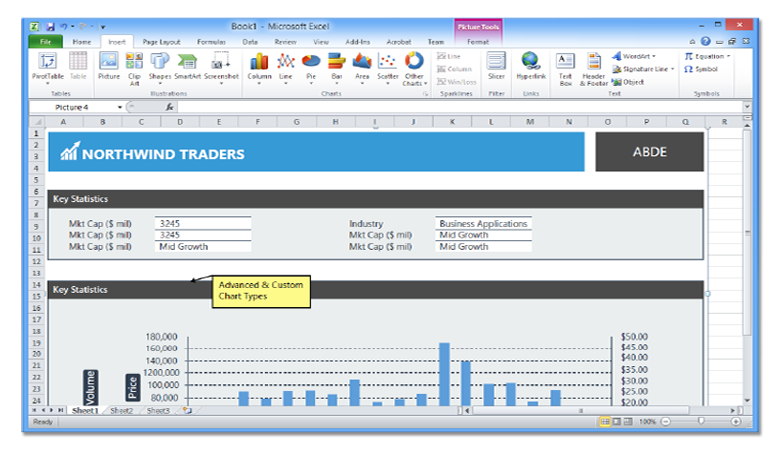The height and width of the screenshot is (451, 780).
Task: Select Business Applications industry cell
Action: click(x=483, y=223)
